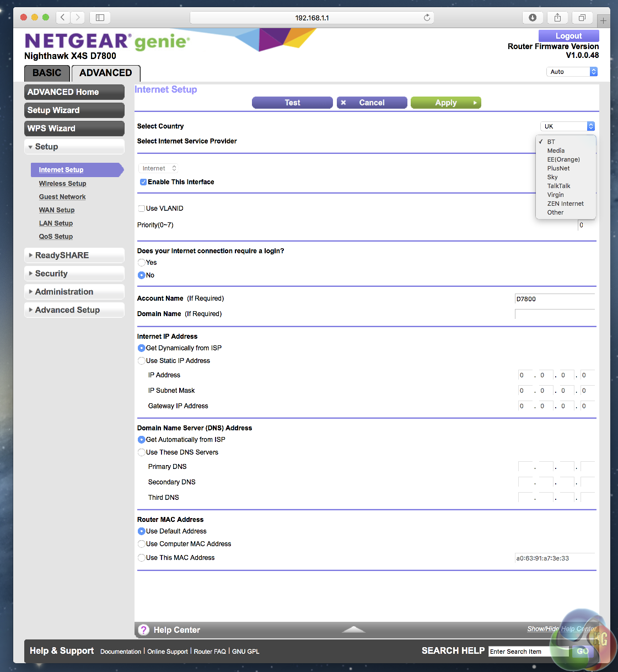
Task: Click the Apply button
Action: click(446, 103)
